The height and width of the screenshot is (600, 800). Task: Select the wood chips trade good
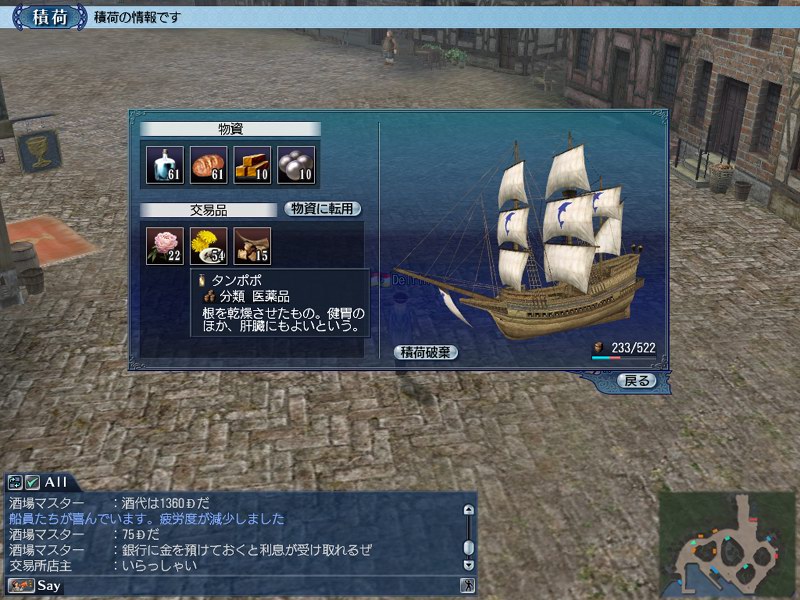[252, 246]
